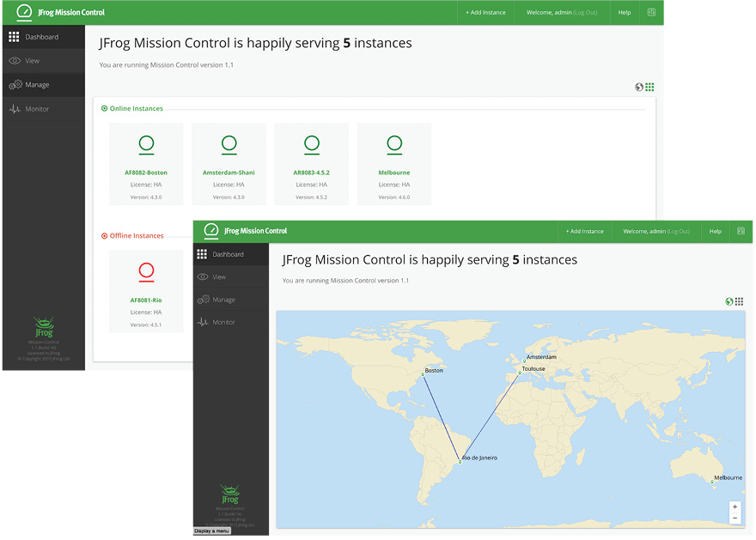Screen dimensions: 756x540
Task: Open View in back window sidebar
Action: (44, 61)
